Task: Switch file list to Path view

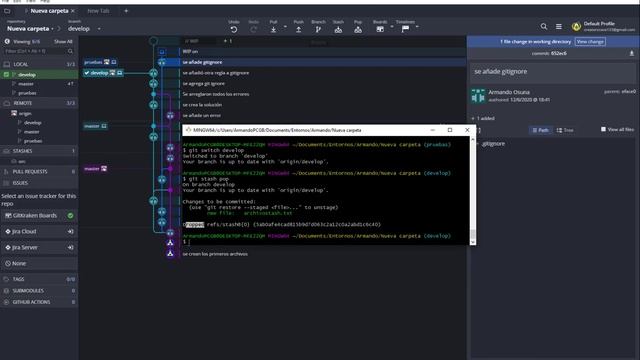Action: (x=540, y=130)
